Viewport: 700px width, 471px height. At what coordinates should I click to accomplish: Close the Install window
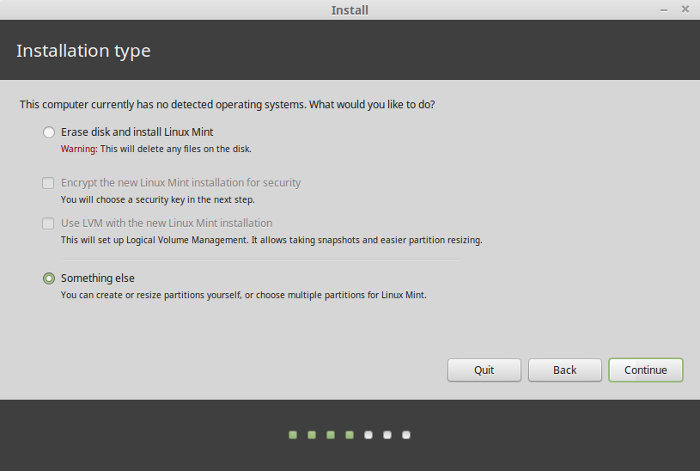(x=685, y=9)
